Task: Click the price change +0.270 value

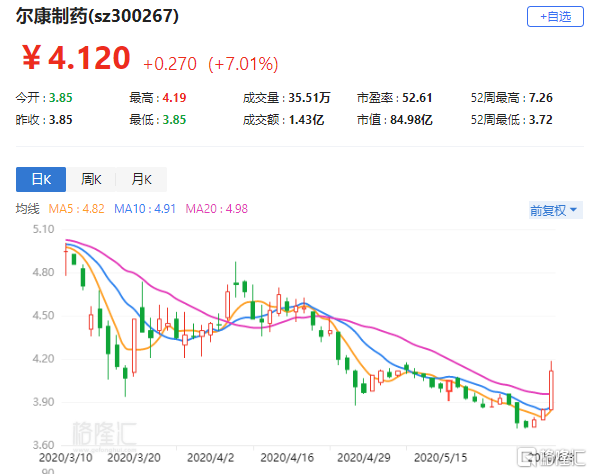Action: (x=170, y=64)
